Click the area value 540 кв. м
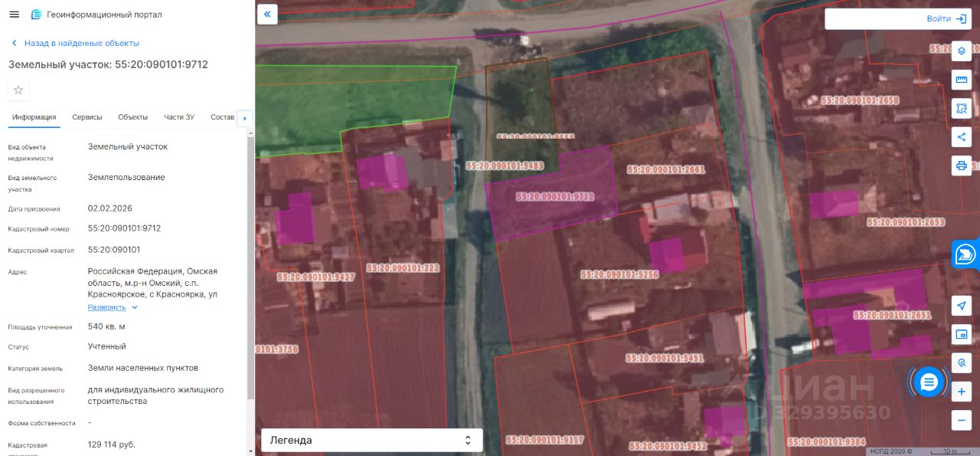 click(106, 326)
